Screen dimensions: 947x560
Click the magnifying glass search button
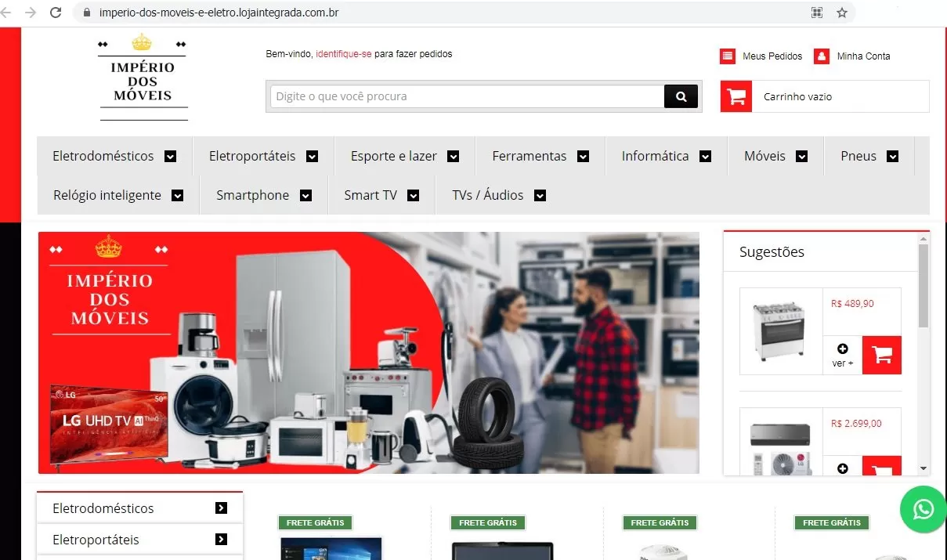681,96
